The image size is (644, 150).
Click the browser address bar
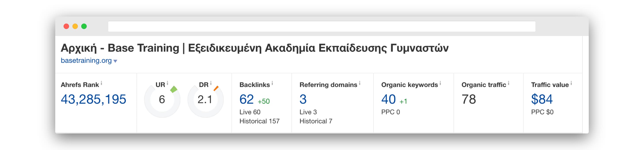[x=322, y=26]
